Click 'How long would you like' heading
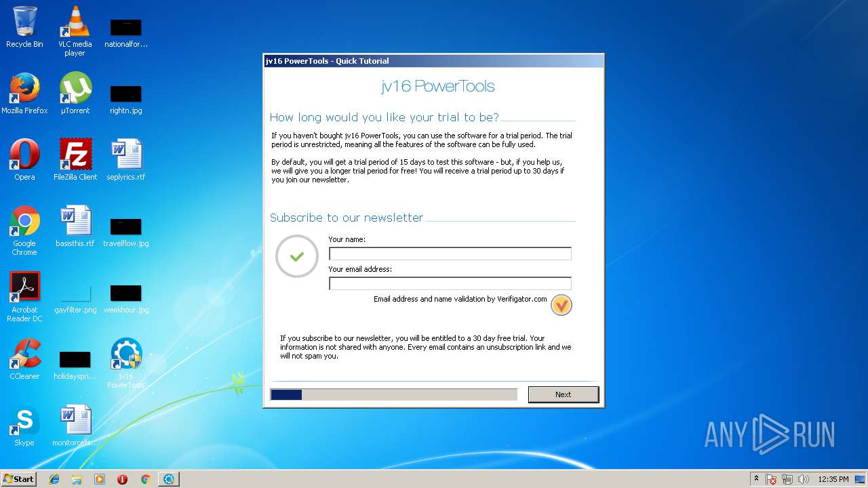 tap(384, 117)
